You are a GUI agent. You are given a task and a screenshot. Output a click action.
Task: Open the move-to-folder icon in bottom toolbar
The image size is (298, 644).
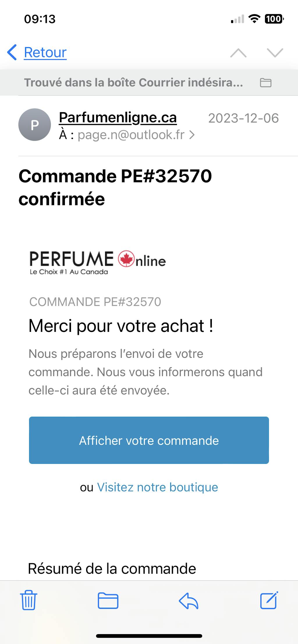pyautogui.click(x=108, y=600)
